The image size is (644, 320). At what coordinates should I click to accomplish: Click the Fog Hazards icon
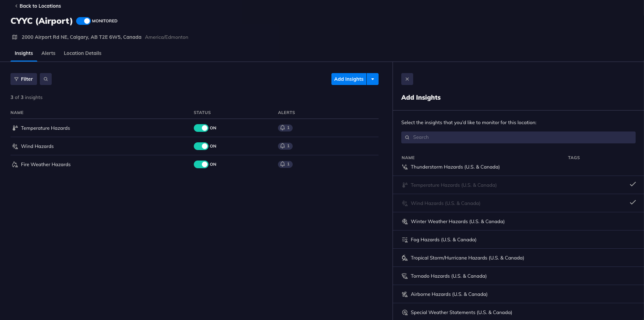[405, 240]
